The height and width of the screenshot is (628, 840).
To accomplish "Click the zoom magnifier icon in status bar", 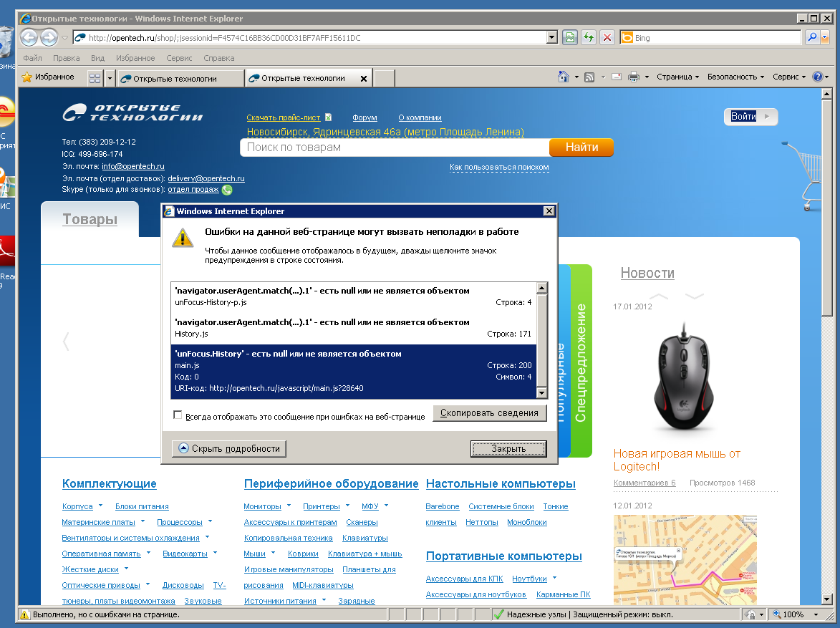I will (776, 614).
